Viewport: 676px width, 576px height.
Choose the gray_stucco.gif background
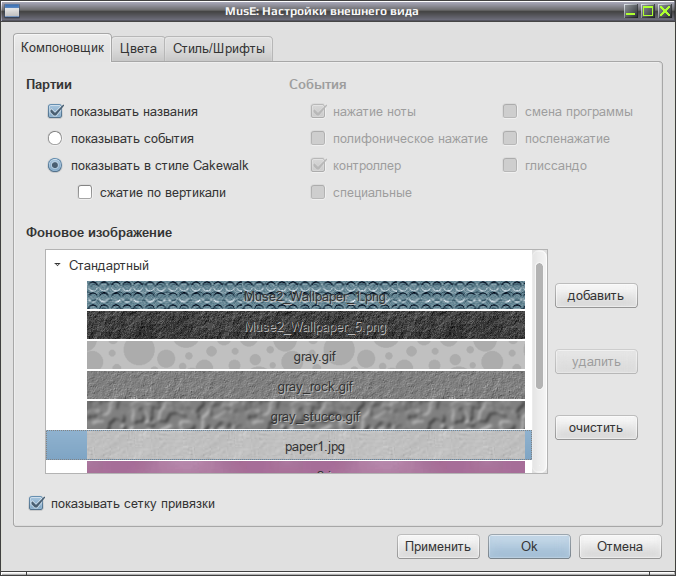pos(306,416)
